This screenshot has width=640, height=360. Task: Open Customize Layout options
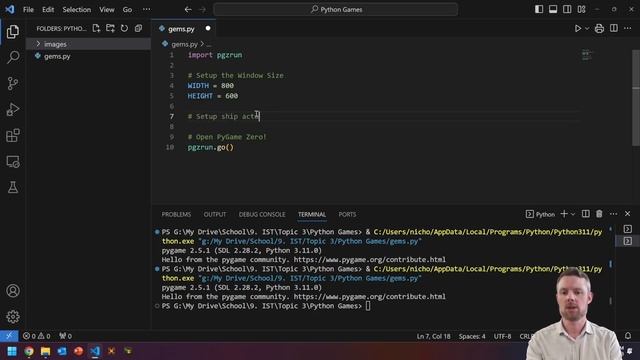pos(581,9)
